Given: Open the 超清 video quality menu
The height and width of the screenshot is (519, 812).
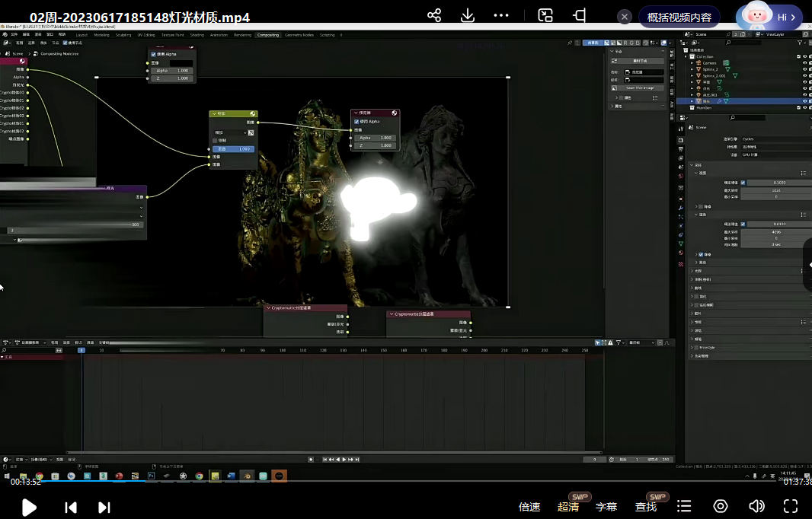Looking at the screenshot, I should (568, 507).
